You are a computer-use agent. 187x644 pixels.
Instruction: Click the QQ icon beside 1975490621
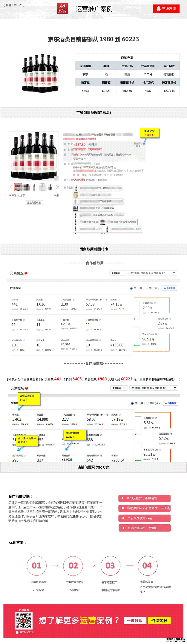coord(17,632)
